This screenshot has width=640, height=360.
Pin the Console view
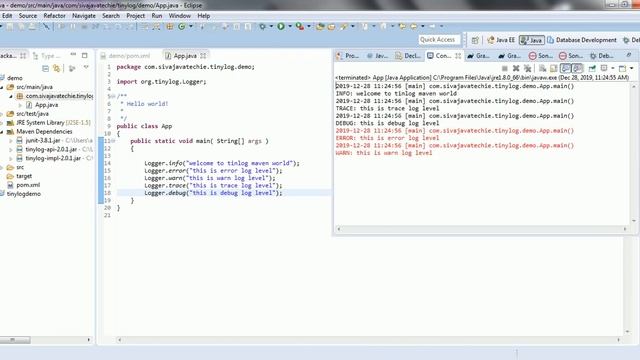coord(592,68)
